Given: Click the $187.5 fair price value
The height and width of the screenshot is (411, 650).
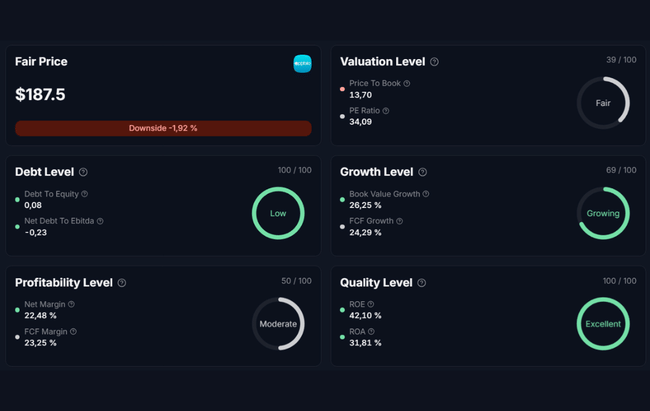Looking at the screenshot, I should [x=41, y=95].
